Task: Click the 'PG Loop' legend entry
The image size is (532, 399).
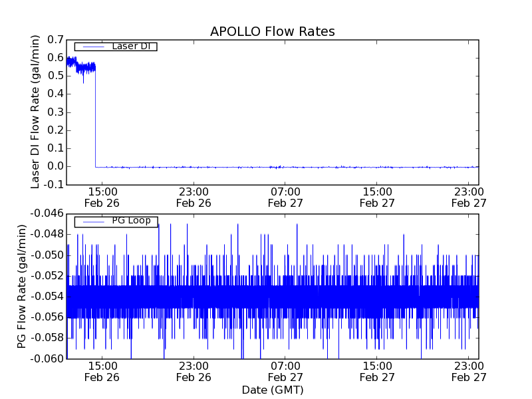Action: [131, 221]
